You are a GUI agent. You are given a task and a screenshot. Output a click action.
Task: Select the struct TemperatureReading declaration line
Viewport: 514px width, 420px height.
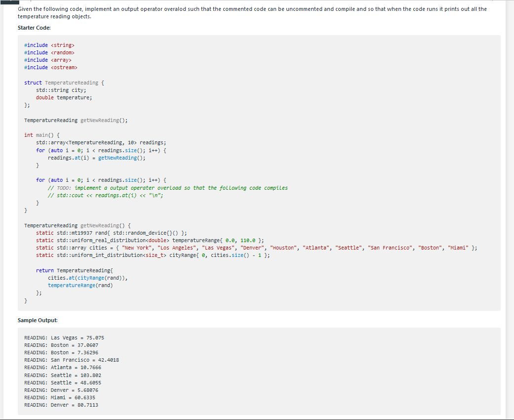[x=63, y=83]
